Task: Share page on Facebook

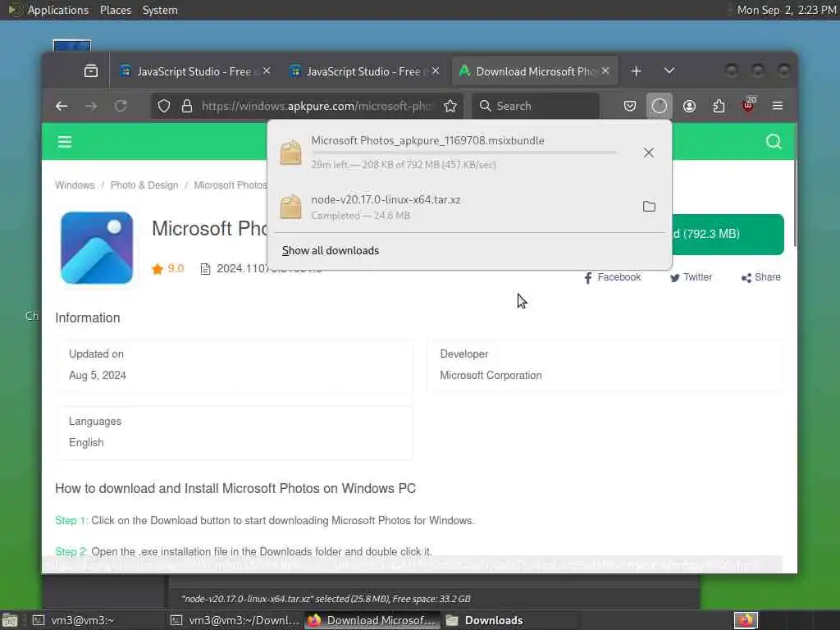Action: (x=612, y=277)
